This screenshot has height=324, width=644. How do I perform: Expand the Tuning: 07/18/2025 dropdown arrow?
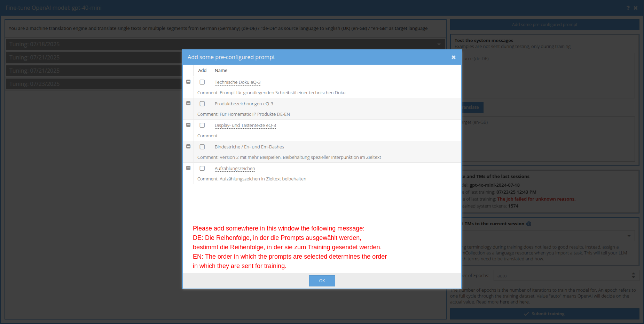click(439, 44)
